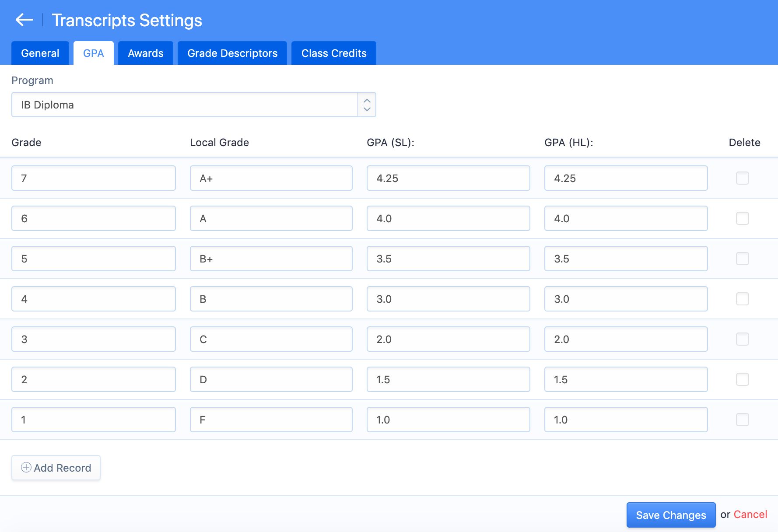Edit the GPA (SL) field for grade 3
Viewport: 778px width, 532px height.
coord(449,339)
